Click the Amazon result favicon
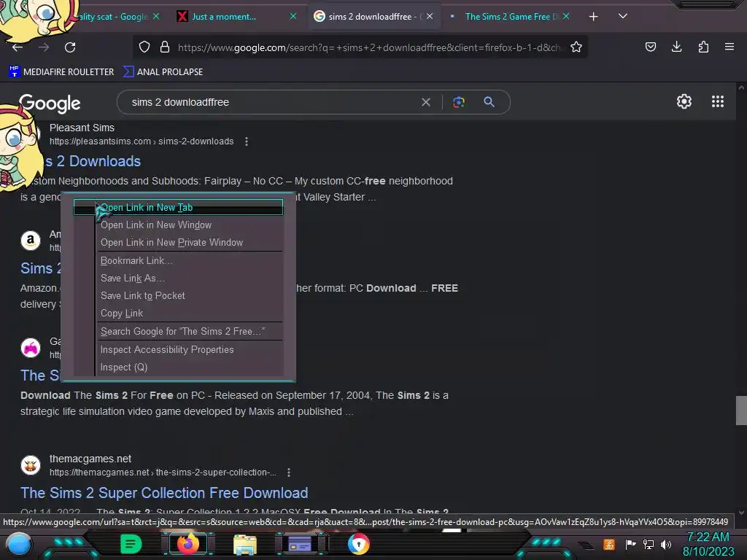Screen dimensions: 747x560 [x=31, y=241]
